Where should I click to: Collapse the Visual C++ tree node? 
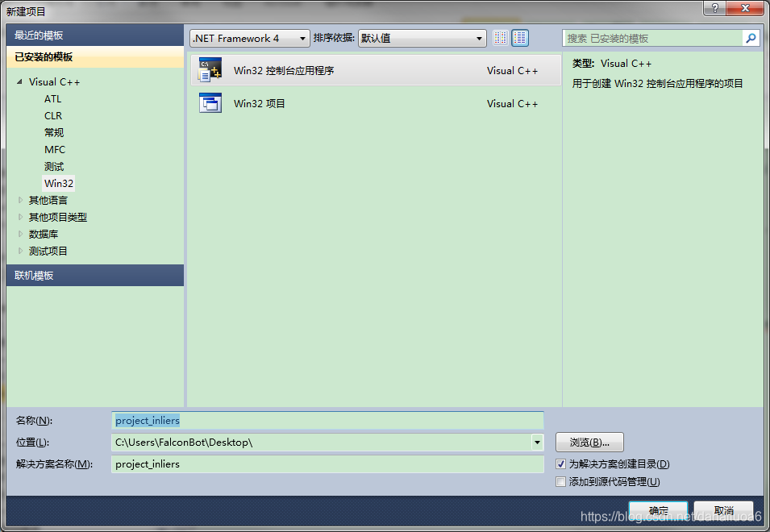(x=19, y=81)
